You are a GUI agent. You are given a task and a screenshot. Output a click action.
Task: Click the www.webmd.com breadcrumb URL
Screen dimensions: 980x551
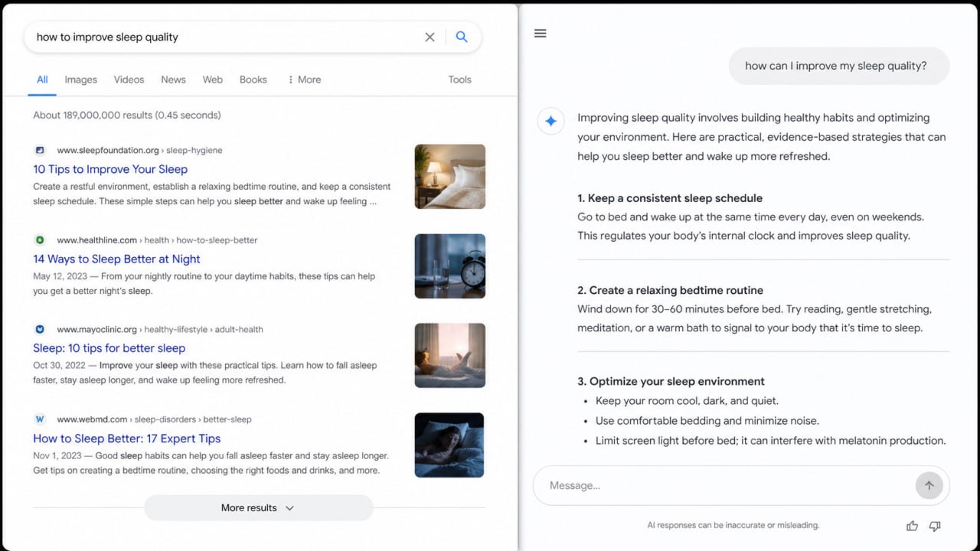[x=154, y=419]
